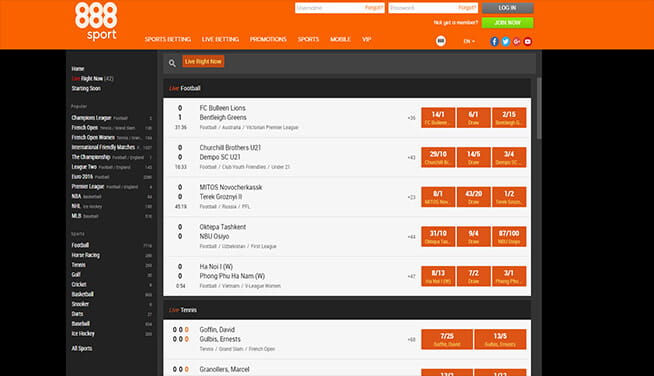Open the YouTube social icon
The image size is (654, 376).
pos(528,41)
